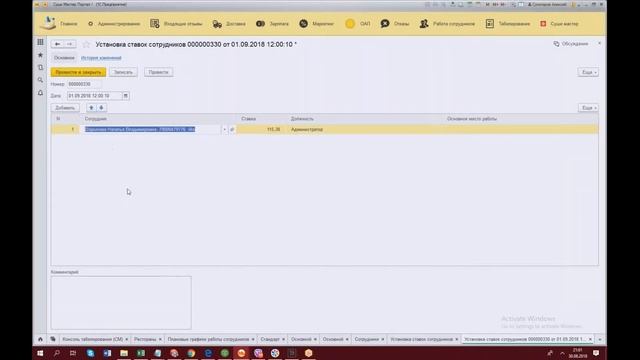Click the Должность column header
Image resolution: width=640 pixels, height=360 pixels.
(302, 119)
